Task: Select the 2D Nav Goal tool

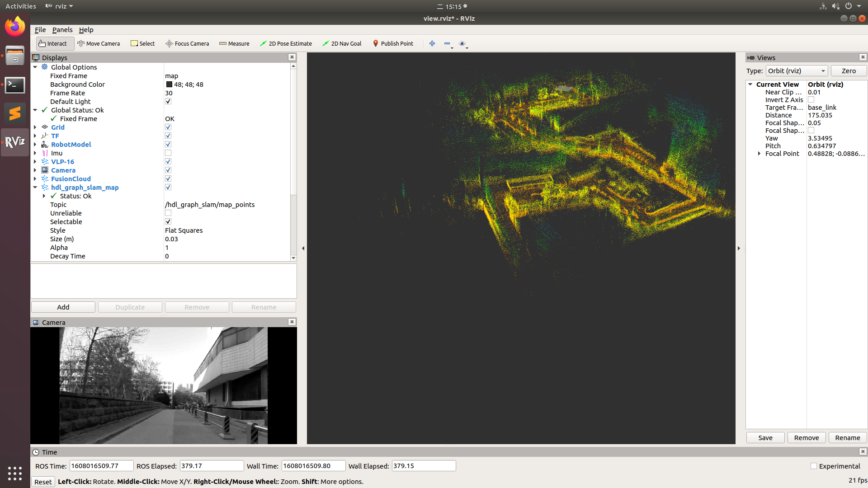Action: [x=342, y=44]
